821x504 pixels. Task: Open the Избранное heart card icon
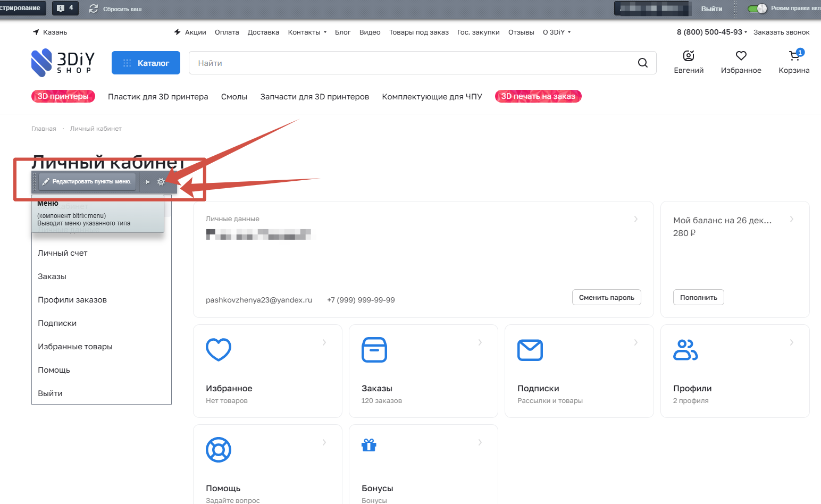click(x=219, y=350)
